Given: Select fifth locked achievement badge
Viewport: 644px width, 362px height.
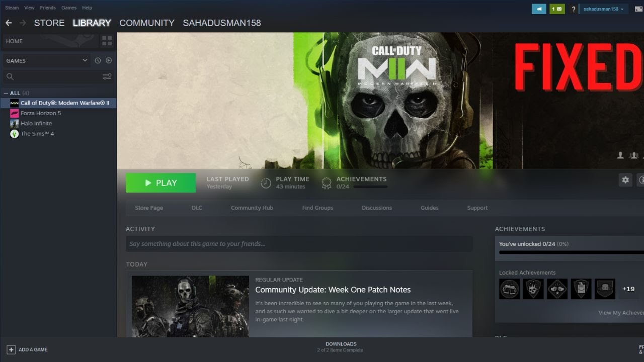Looking at the screenshot, I should (605, 289).
